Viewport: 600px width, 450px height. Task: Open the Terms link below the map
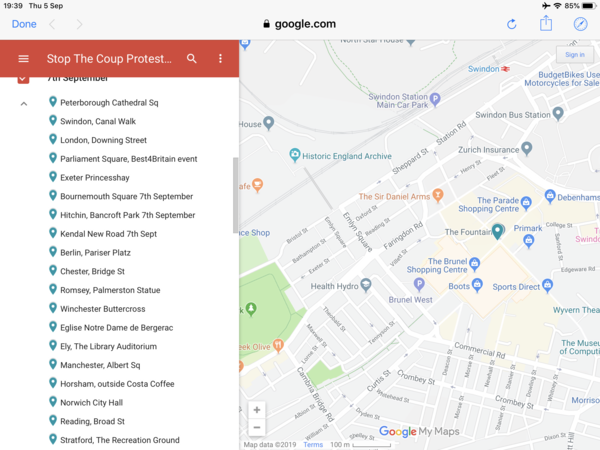313,444
